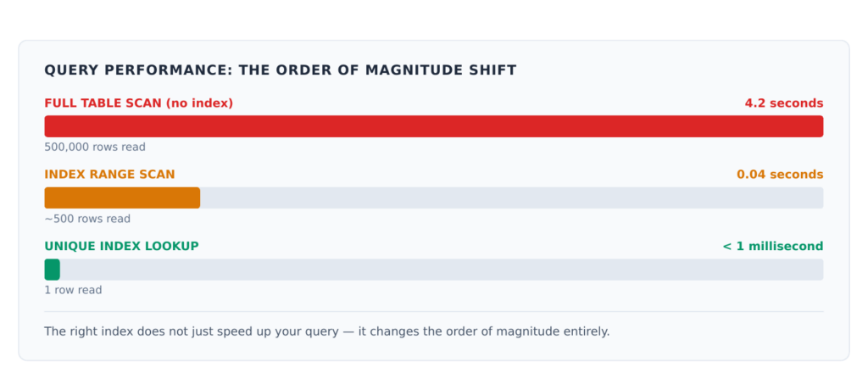Click the '1 row read' caption
This screenshot has height=384, width=868.
(73, 291)
